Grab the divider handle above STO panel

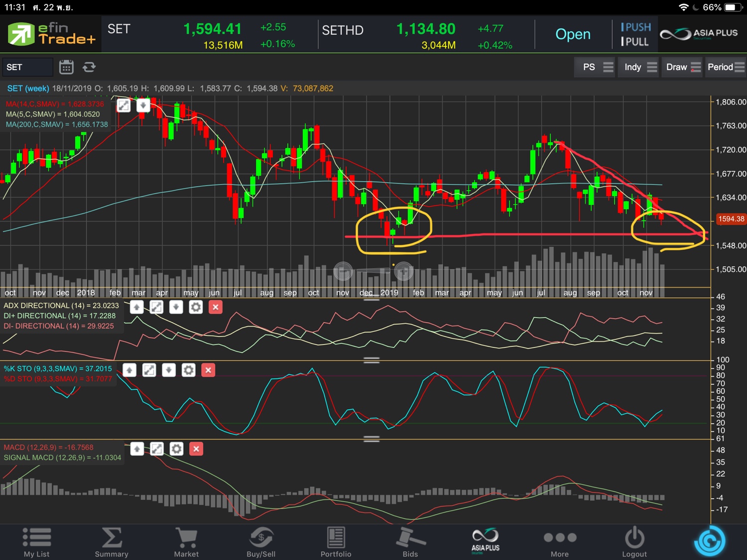tap(372, 360)
